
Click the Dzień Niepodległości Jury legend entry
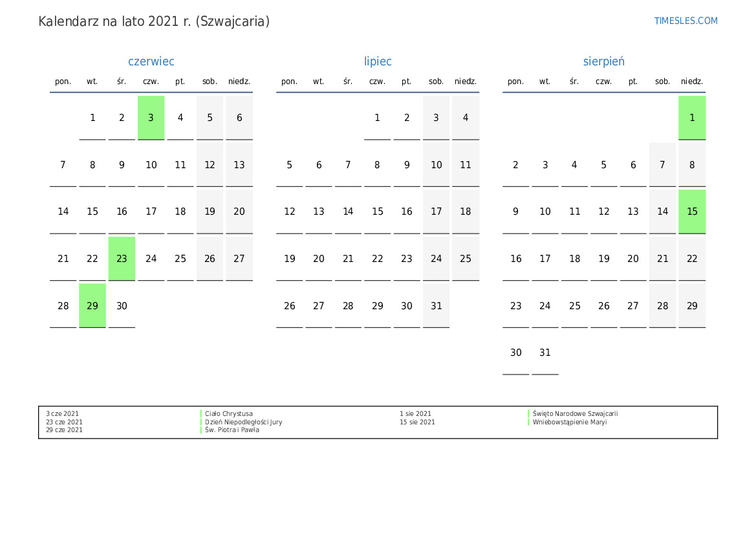[244, 422]
